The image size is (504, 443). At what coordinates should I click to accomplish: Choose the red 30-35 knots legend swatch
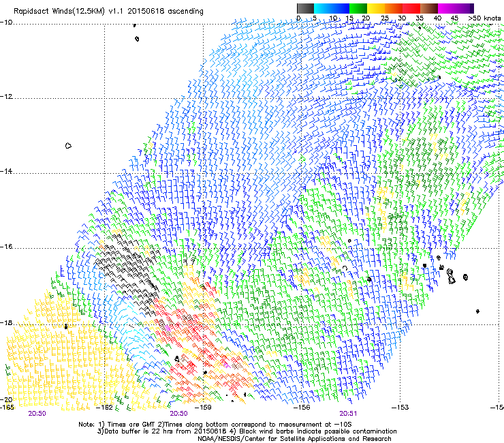(x=411, y=8)
